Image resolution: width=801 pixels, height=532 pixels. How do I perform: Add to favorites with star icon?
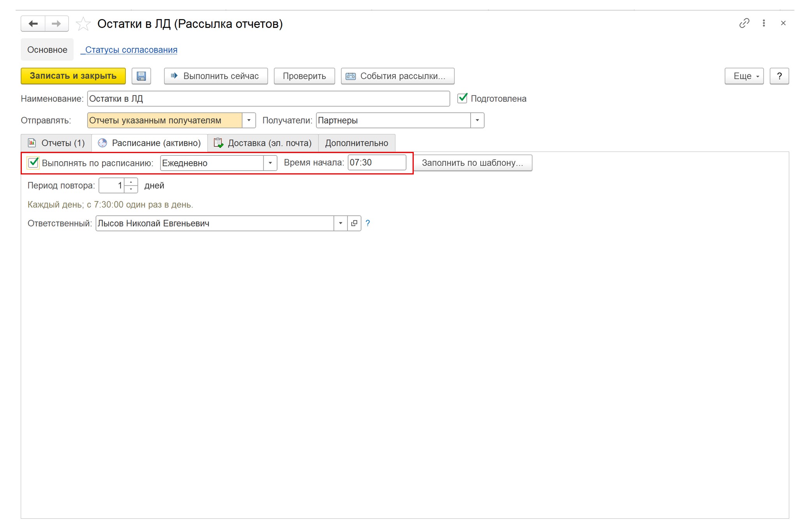(83, 24)
